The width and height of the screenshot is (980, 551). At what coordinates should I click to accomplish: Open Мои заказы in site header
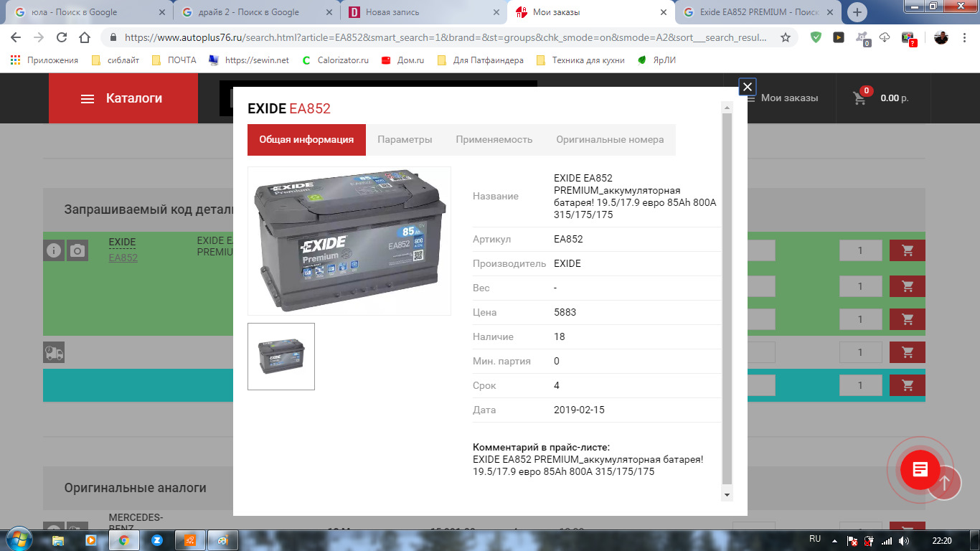(x=789, y=98)
